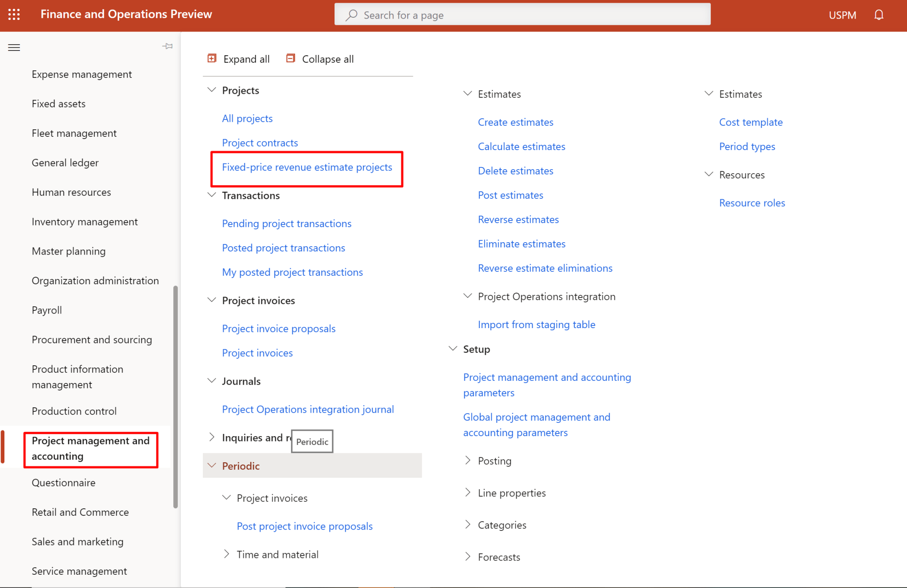The image size is (907, 588).
Task: Open the General ledger module
Action: click(x=65, y=162)
